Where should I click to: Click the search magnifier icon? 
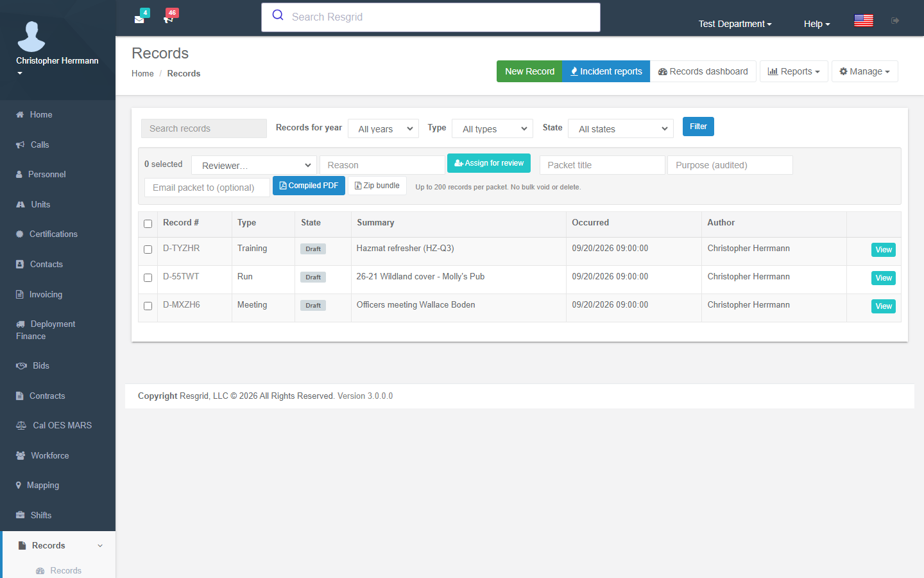point(278,15)
